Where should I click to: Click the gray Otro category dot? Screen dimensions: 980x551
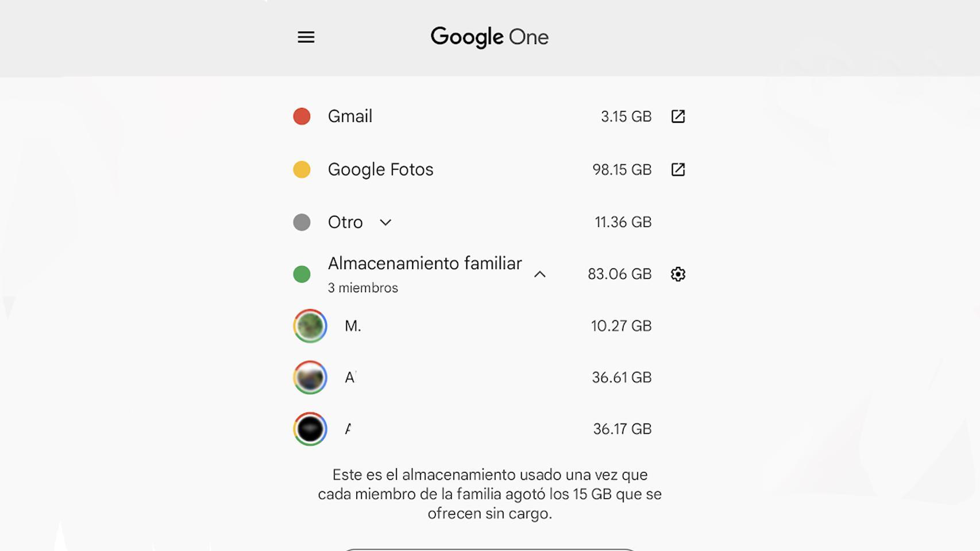[x=302, y=222]
